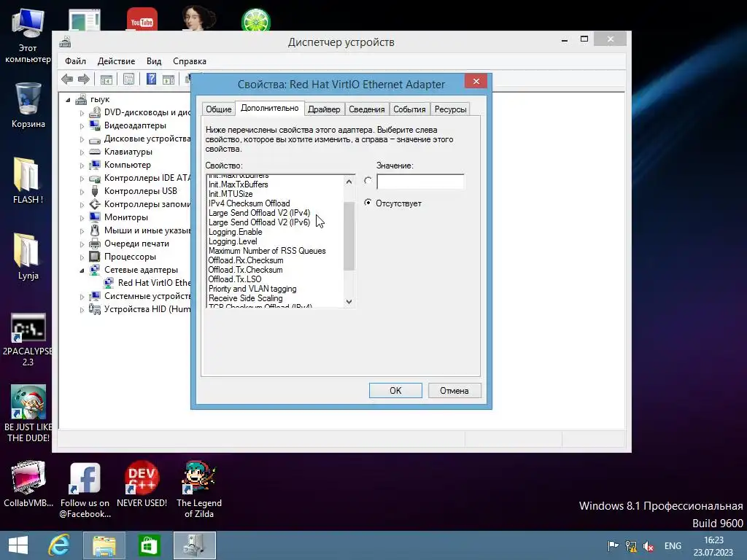
Task: Open File Explorer from the taskbar
Action: [104, 545]
